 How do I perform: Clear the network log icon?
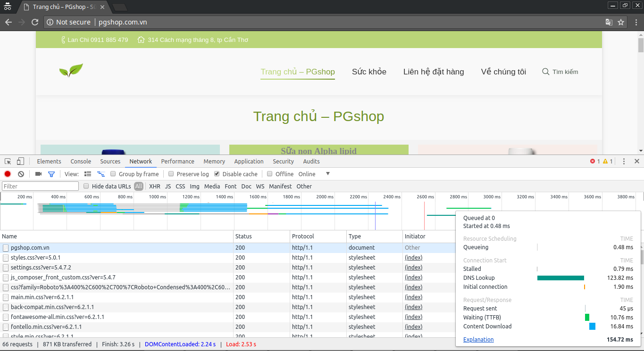coord(21,174)
